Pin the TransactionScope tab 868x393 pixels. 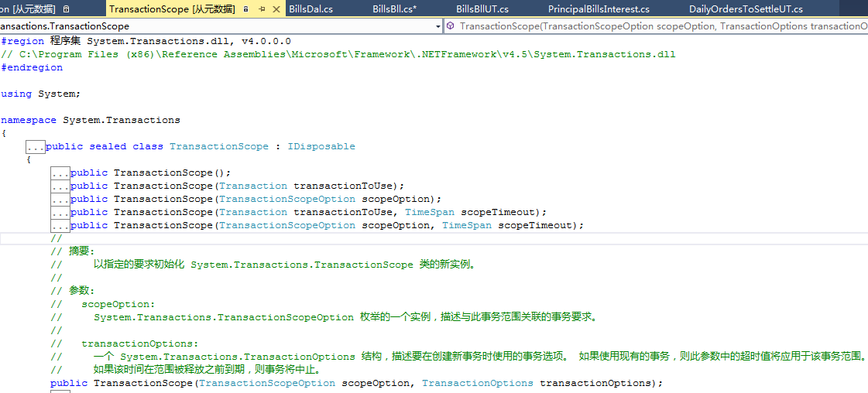[261, 9]
